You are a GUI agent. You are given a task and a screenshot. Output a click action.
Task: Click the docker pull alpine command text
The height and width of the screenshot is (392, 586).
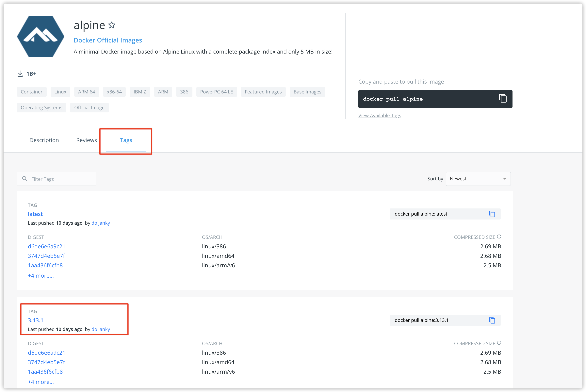[393, 99]
